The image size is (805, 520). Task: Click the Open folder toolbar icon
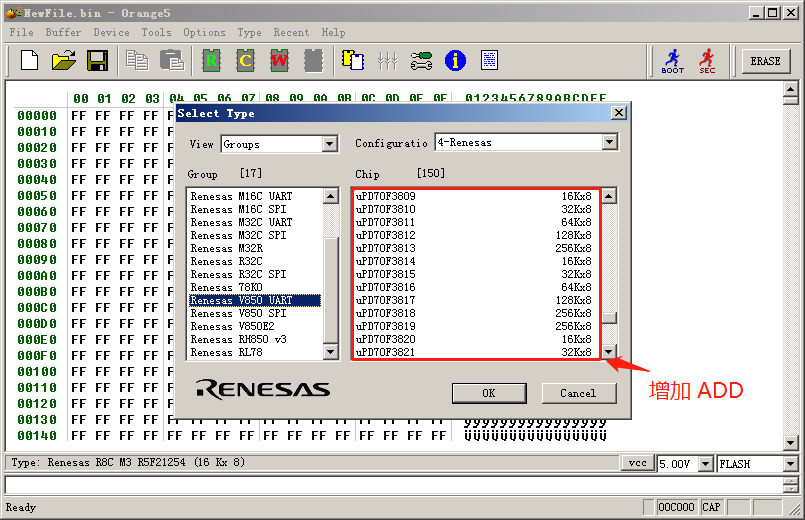point(64,61)
